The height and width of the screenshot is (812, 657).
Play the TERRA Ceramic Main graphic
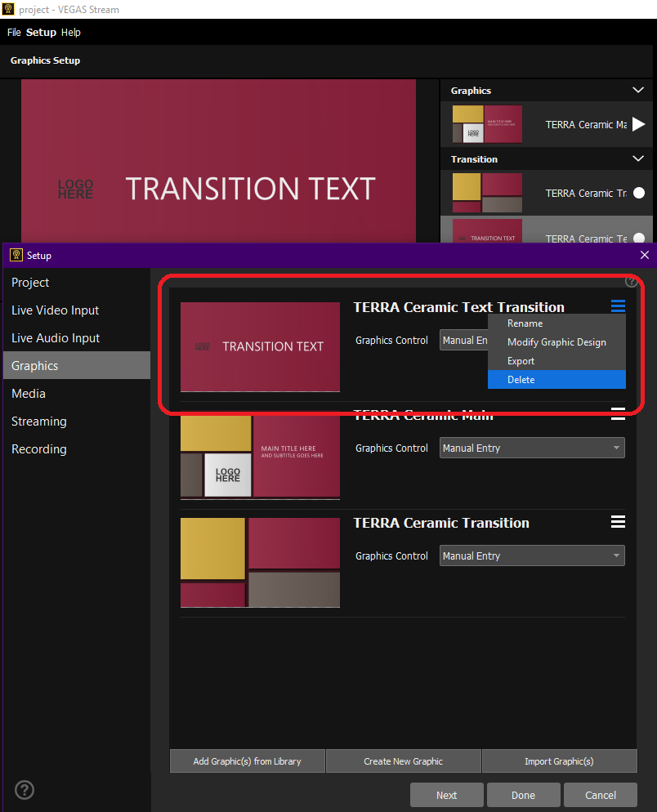coord(639,124)
